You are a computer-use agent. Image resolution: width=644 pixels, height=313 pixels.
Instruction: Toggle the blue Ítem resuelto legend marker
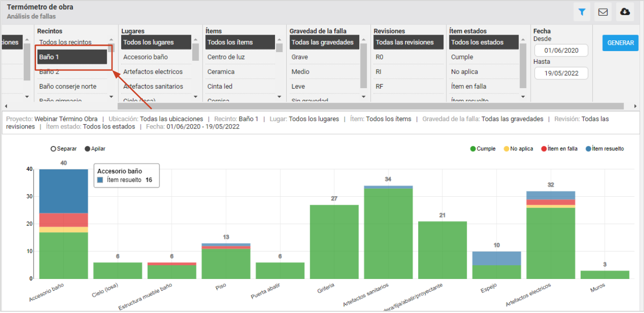tap(589, 149)
